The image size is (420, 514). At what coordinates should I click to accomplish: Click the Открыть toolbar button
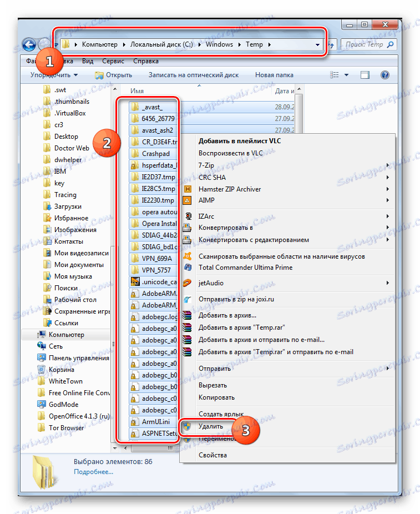(113, 75)
